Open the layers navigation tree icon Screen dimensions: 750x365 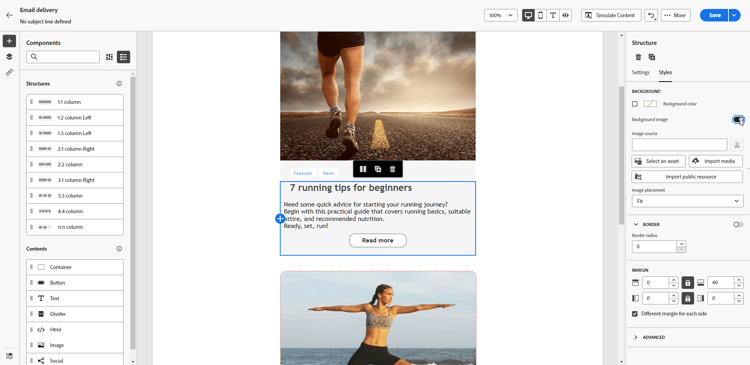click(9, 56)
